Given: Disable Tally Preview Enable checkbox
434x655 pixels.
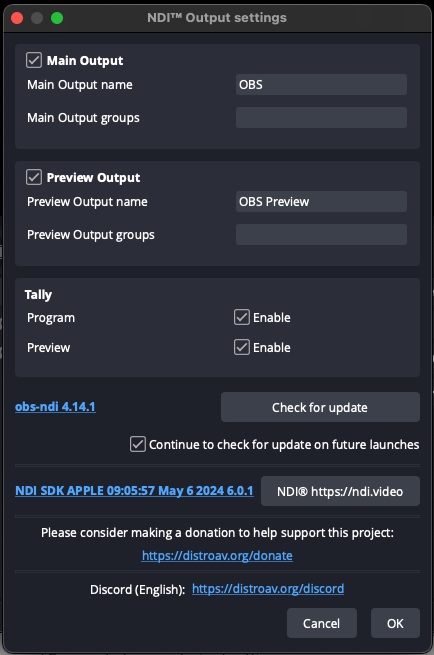Looking at the screenshot, I should (x=242, y=347).
